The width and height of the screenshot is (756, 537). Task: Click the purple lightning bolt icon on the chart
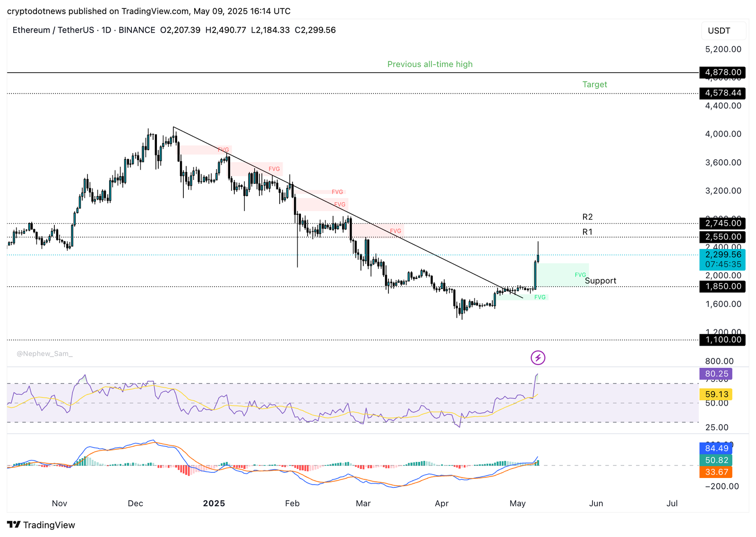539,358
